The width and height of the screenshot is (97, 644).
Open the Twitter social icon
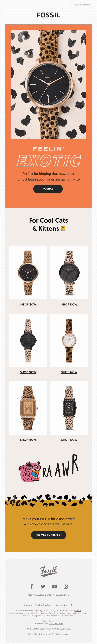click(43, 586)
